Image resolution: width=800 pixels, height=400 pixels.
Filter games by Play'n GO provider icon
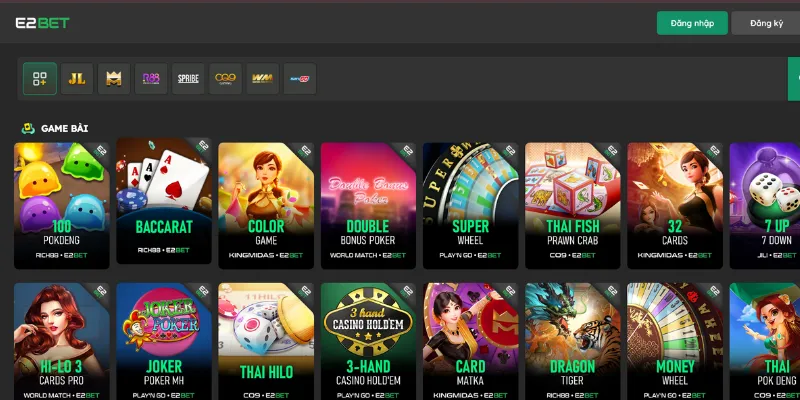click(x=300, y=79)
